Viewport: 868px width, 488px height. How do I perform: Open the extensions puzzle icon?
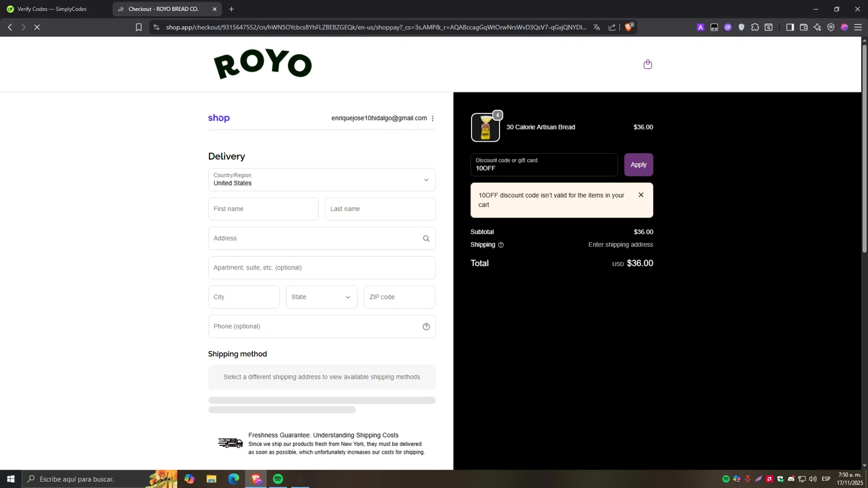click(755, 27)
